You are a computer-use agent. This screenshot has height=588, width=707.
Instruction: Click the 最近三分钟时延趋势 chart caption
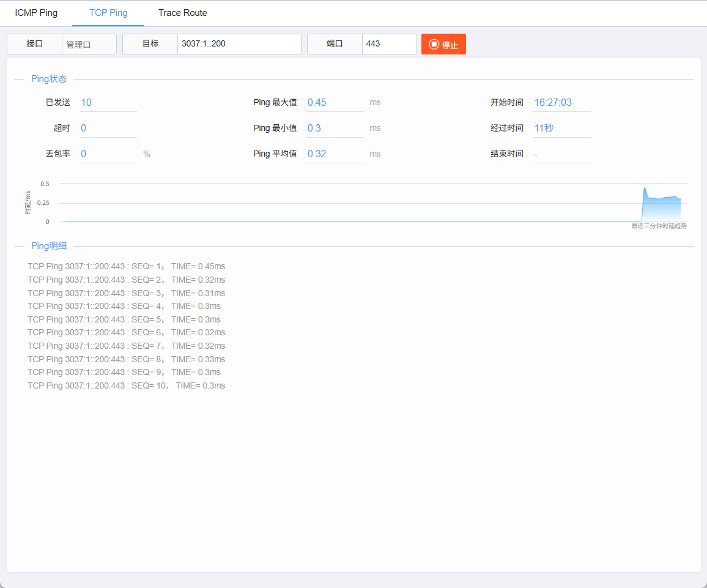[x=659, y=226]
